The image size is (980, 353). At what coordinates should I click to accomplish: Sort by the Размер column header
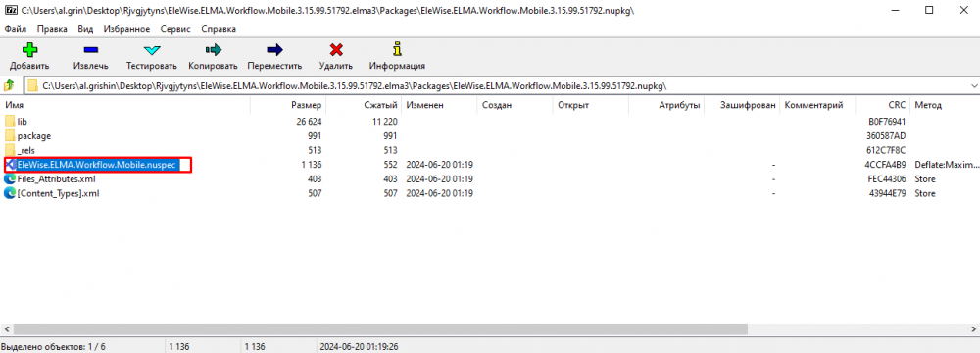(287, 105)
